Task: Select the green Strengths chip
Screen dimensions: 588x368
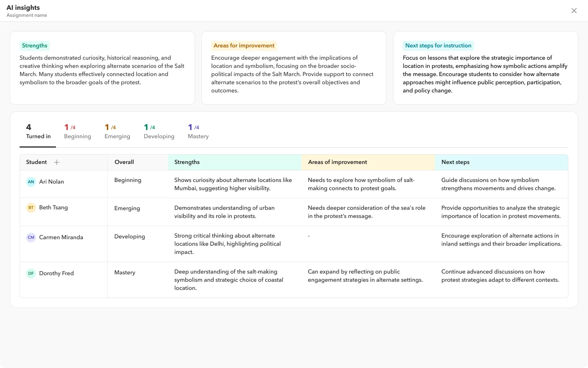Action: pos(34,45)
